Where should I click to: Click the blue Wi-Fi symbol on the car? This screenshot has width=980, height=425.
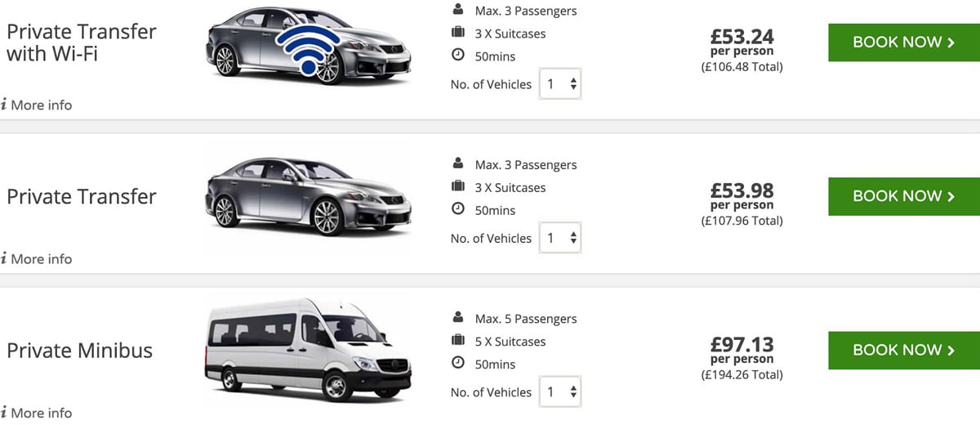309,51
